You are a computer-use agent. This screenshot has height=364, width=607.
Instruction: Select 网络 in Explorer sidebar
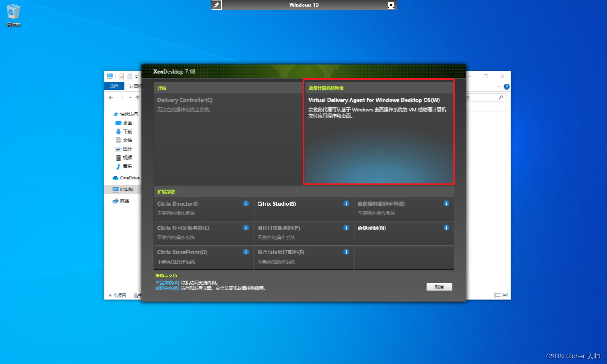121,201
